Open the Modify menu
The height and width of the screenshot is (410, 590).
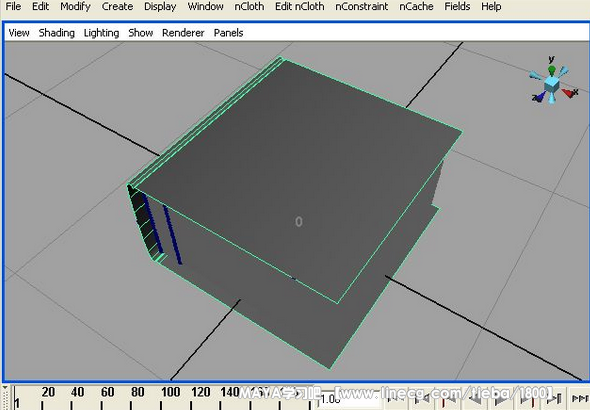(75, 6)
